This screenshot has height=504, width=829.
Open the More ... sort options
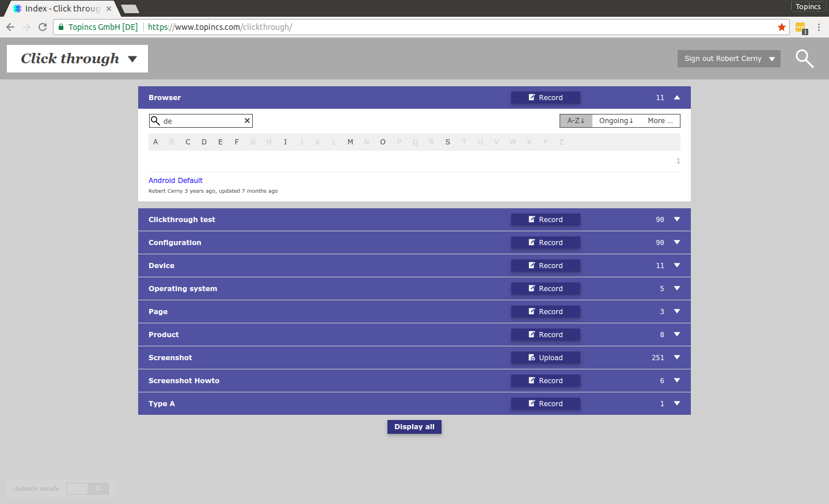660,121
